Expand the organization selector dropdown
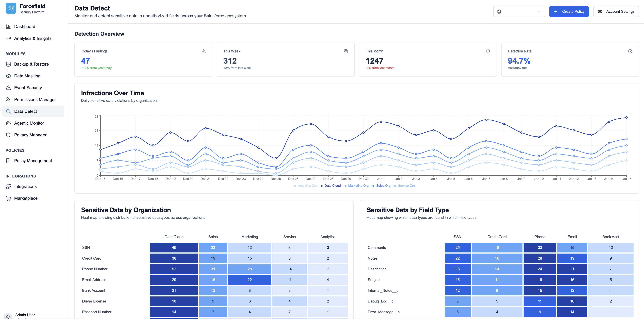644x319 pixels. point(519,12)
